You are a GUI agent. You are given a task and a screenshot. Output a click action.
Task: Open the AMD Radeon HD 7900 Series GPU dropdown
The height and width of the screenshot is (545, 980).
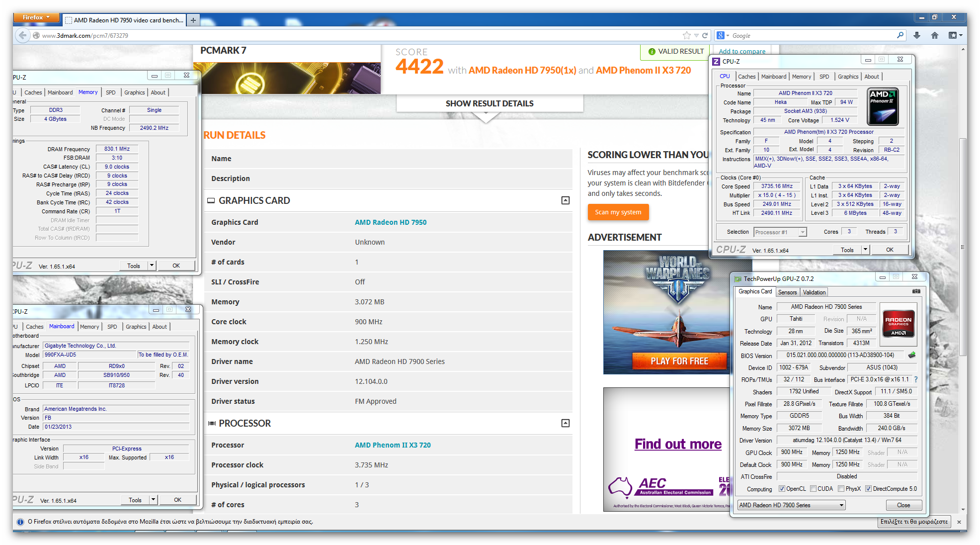pyautogui.click(x=791, y=505)
